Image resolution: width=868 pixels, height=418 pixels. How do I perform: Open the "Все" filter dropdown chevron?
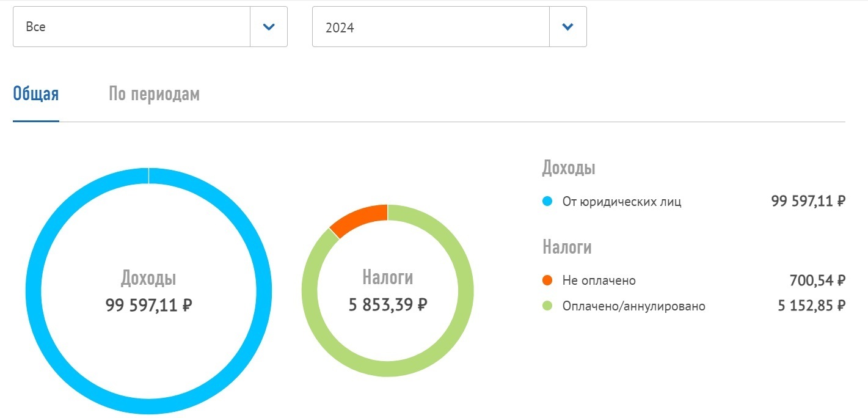tap(269, 27)
